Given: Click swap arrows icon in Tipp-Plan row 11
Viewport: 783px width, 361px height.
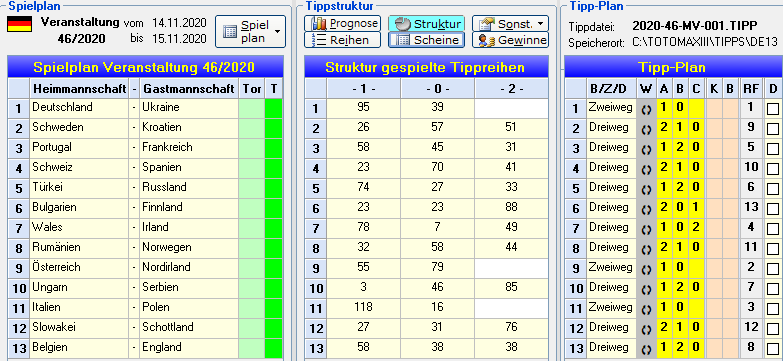Looking at the screenshot, I should [646, 309].
